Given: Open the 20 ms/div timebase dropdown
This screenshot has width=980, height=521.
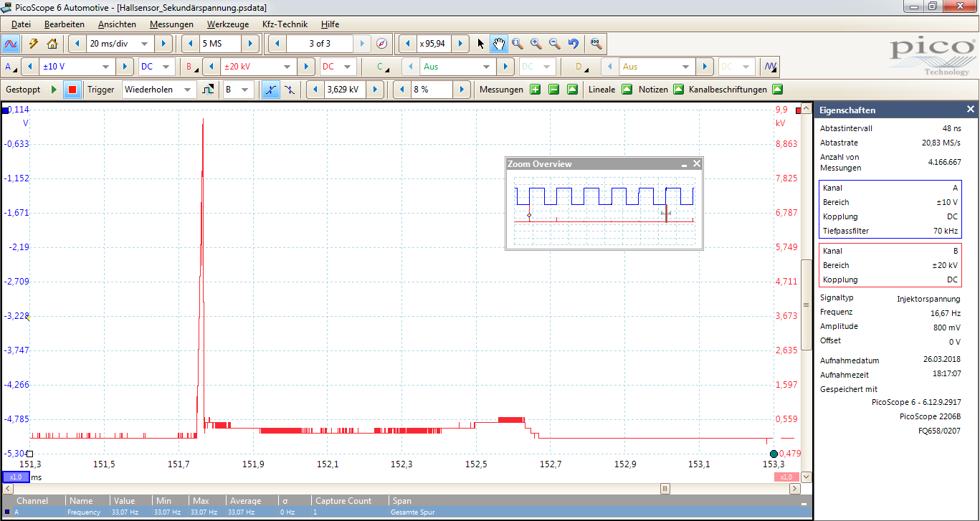Looking at the screenshot, I should (x=144, y=44).
